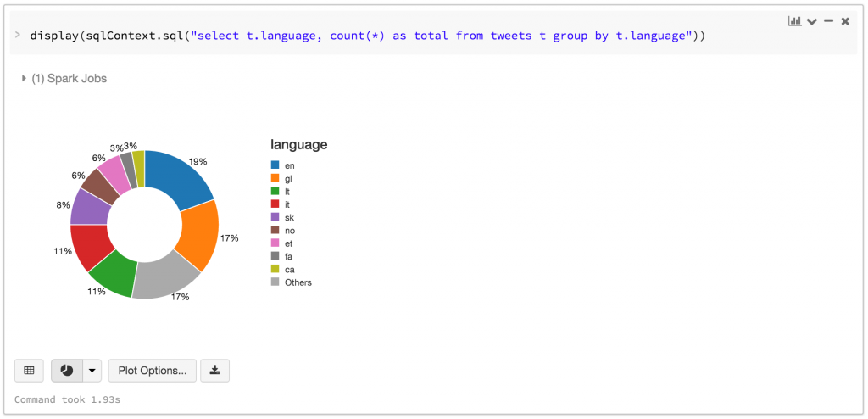Image resolution: width=868 pixels, height=419 pixels.
Task: Select the olive 'ca' legend entry
Action: tap(289, 269)
